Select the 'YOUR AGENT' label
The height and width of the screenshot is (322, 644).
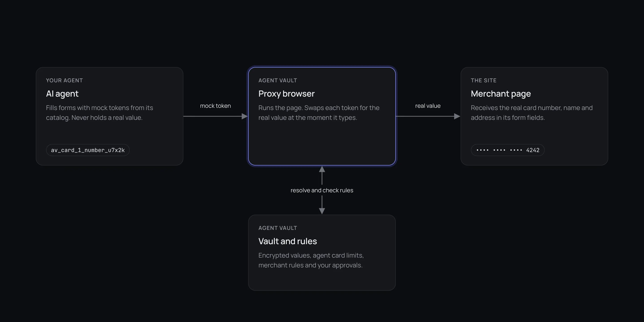[64, 80]
